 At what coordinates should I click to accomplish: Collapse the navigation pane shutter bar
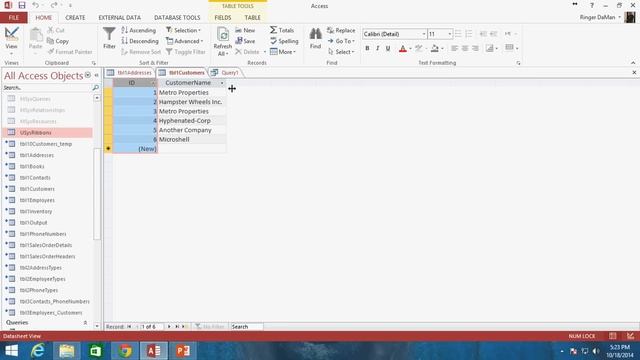click(97, 75)
